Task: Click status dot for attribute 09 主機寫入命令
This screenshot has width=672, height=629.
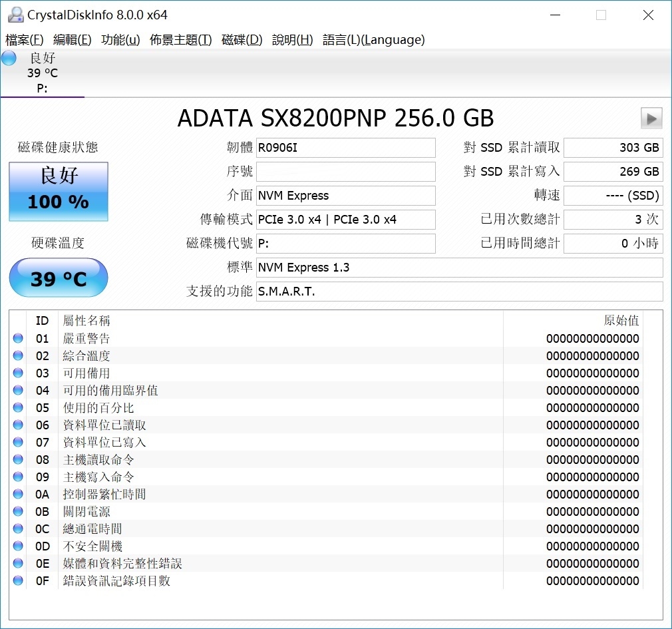Action: pyautogui.click(x=18, y=477)
